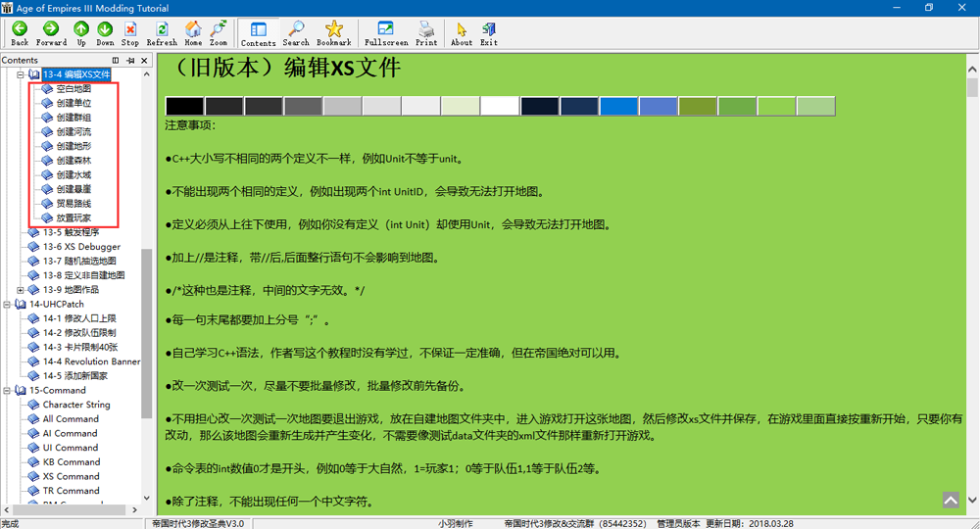Open the AI Command topic
Image resolution: width=980 pixels, height=529 pixels.
pos(70,433)
